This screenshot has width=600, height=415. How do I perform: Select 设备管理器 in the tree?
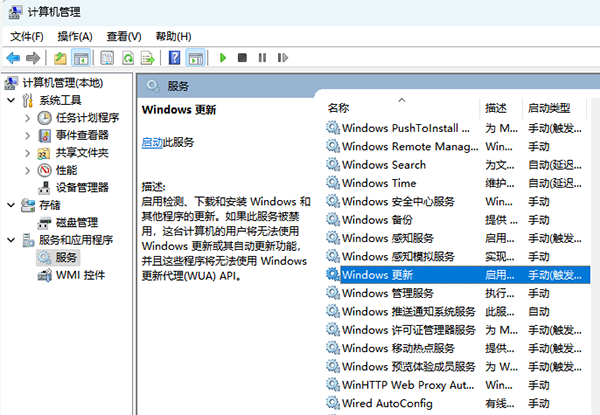pyautogui.click(x=82, y=187)
